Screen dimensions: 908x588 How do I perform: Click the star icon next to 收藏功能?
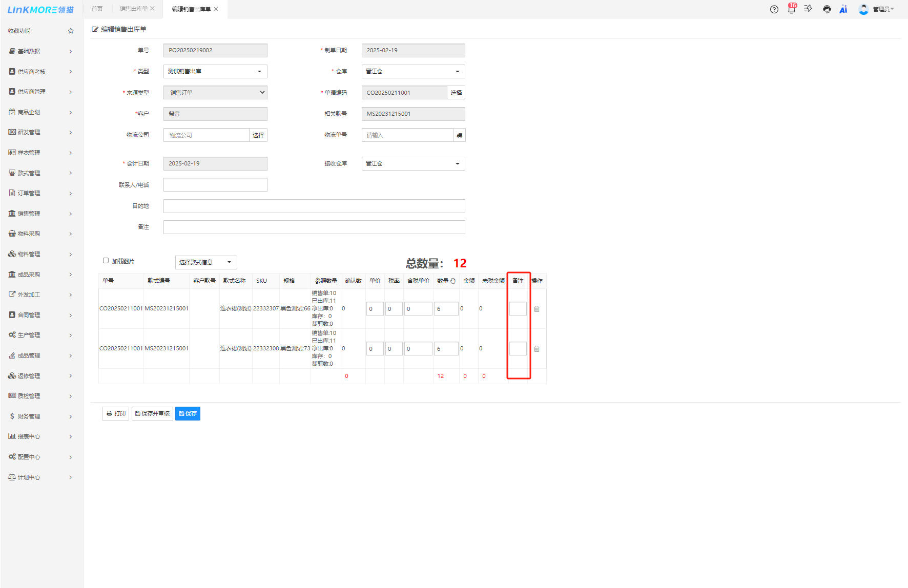click(71, 31)
